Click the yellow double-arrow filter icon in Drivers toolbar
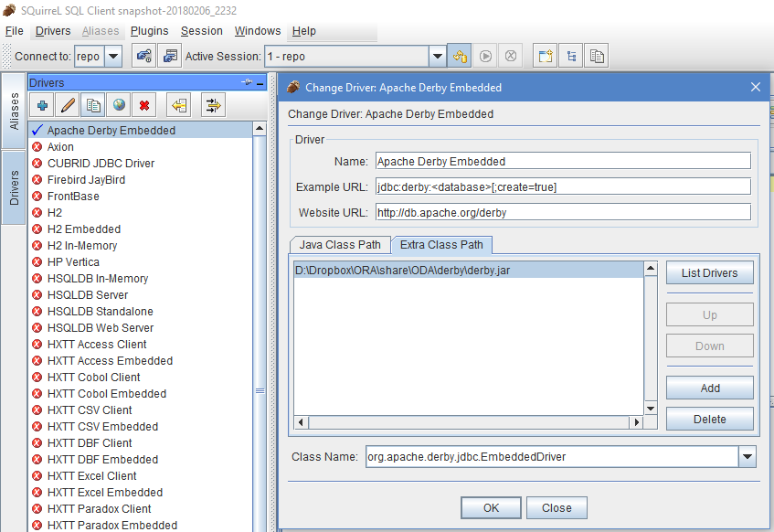This screenshot has height=532, width=774. 213,105
